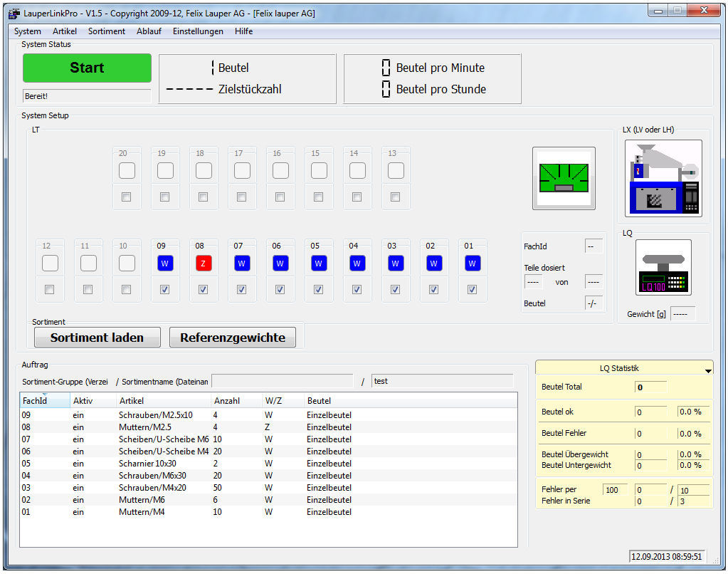
Task: Open the LX bagging machine image
Action: pyautogui.click(x=663, y=179)
